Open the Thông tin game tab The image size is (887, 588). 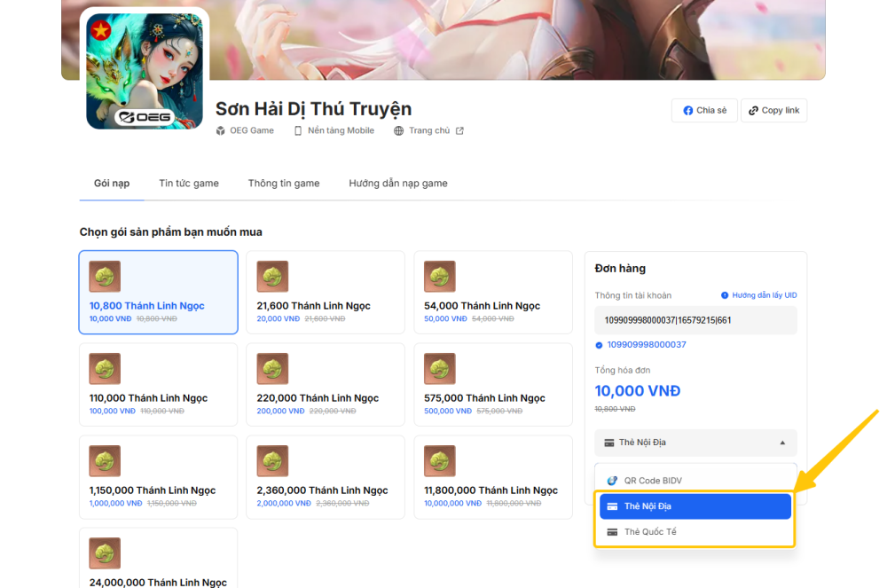click(284, 184)
